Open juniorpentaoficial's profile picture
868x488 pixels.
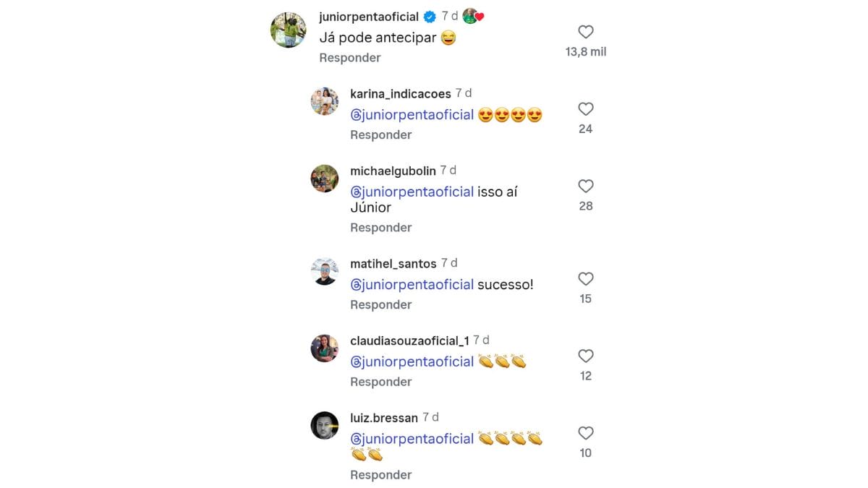pos(288,30)
